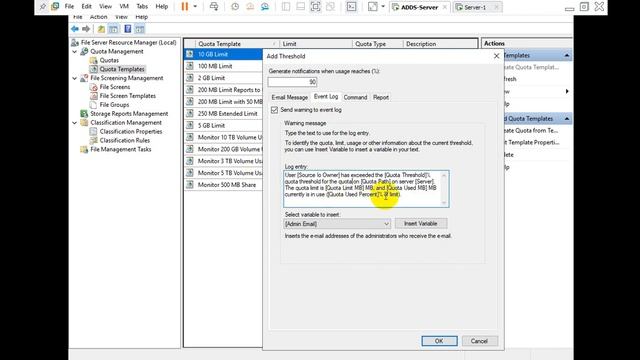This screenshot has height=360, width=640.
Task: Switch to the Command tab
Action: click(x=355, y=97)
